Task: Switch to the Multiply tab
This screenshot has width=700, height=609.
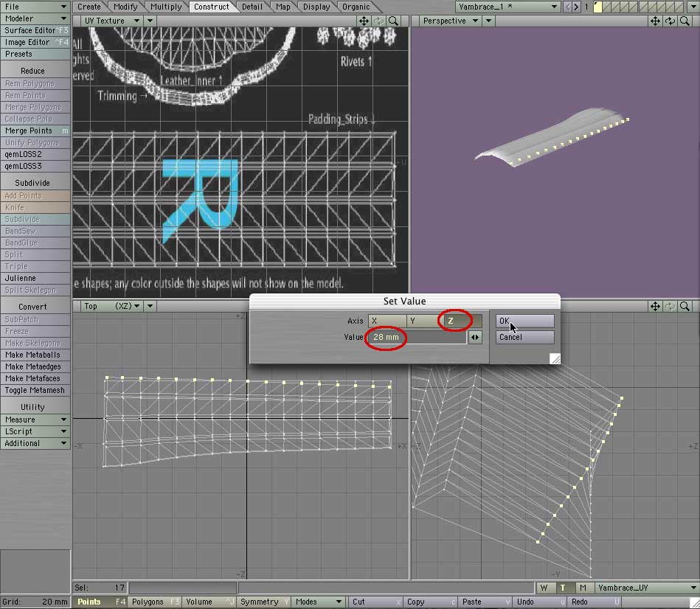Action: (x=166, y=7)
